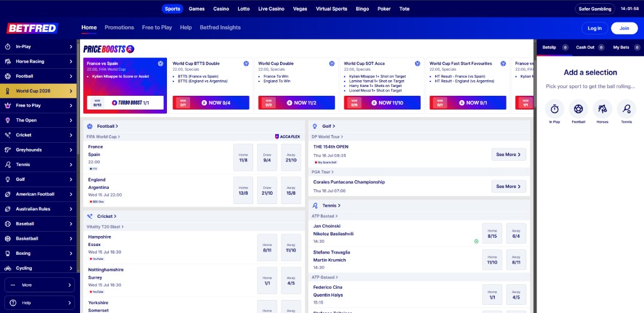Click the Price Boosts logo
Image resolution: width=644 pixels, height=313 pixels.
109,49
